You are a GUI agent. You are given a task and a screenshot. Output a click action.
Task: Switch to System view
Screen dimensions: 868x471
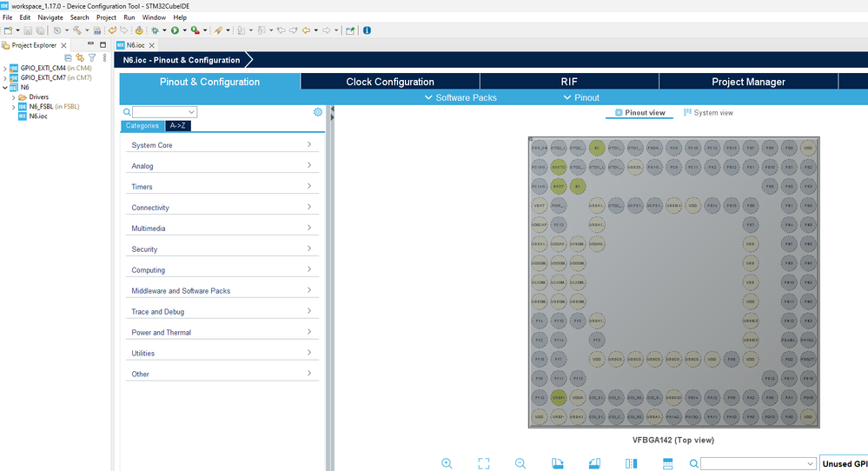[x=708, y=112]
